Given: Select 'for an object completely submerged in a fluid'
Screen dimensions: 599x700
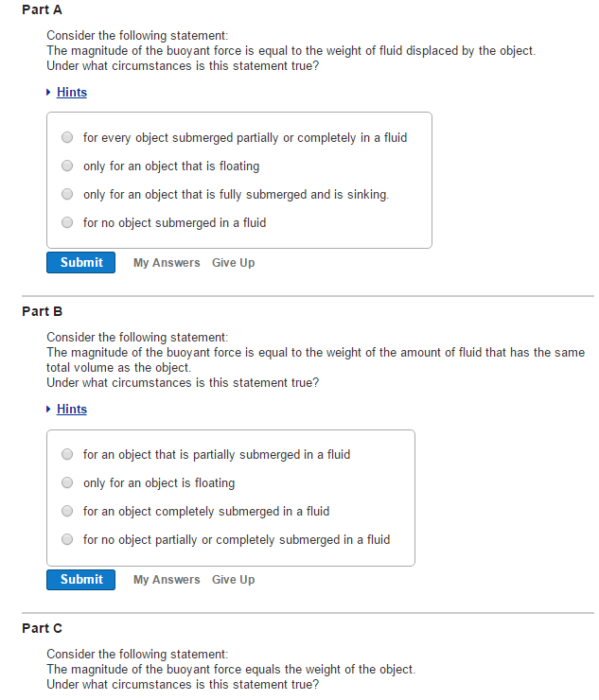Looking at the screenshot, I should coord(67,511).
